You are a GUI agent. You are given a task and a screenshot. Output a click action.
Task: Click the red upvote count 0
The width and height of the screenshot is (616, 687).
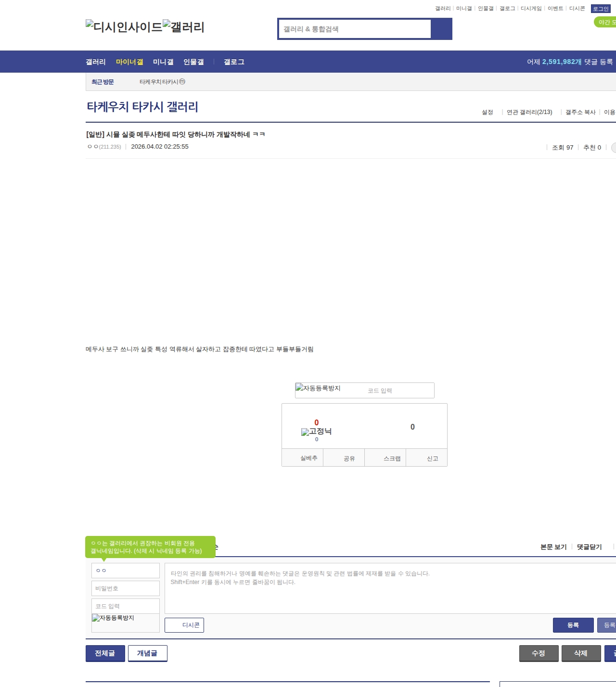(x=317, y=423)
